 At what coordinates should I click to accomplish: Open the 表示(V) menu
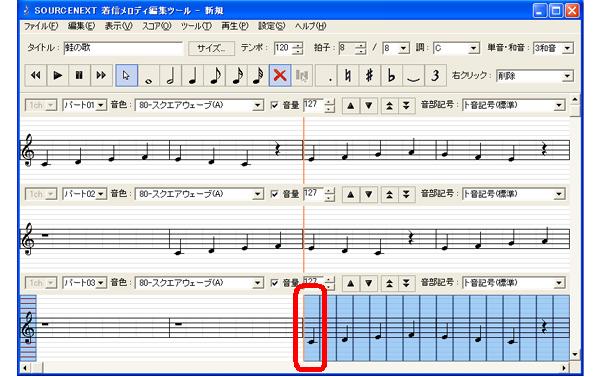118,26
